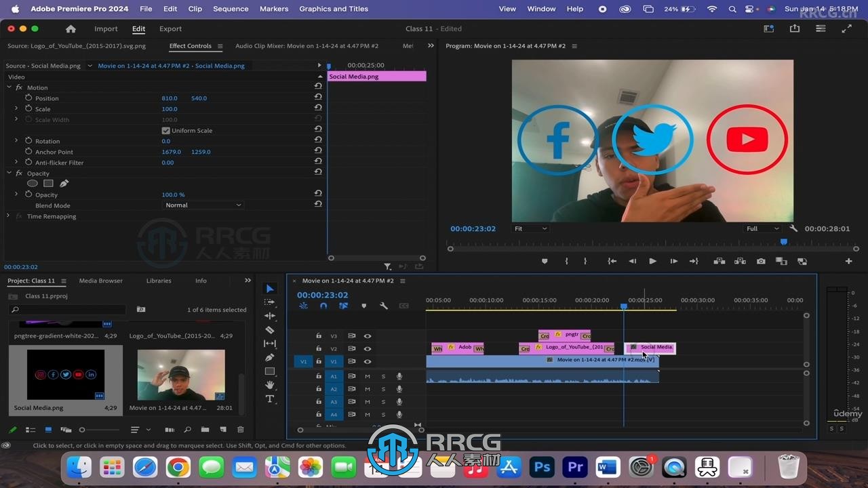
Task: Select the Razor tool
Action: click(270, 330)
